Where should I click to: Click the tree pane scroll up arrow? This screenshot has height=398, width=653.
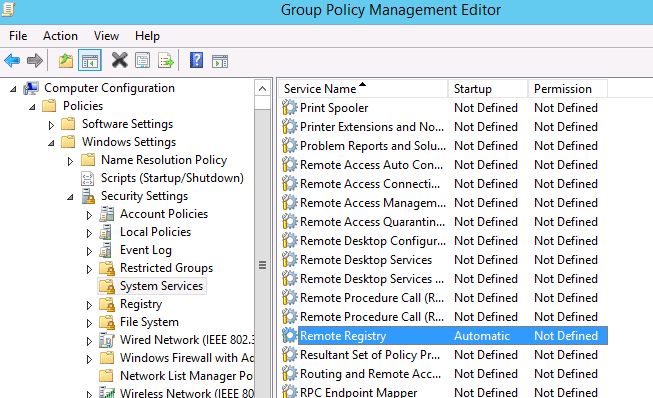[262, 88]
